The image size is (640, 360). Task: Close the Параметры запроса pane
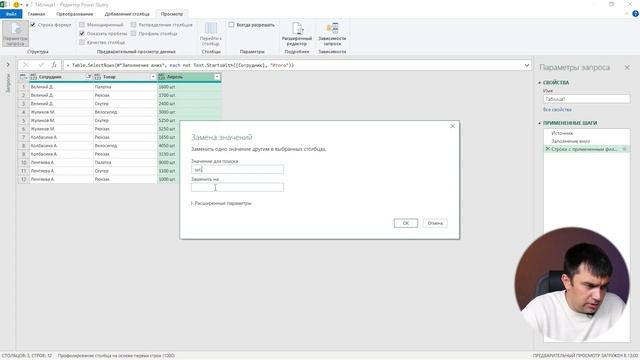627,67
